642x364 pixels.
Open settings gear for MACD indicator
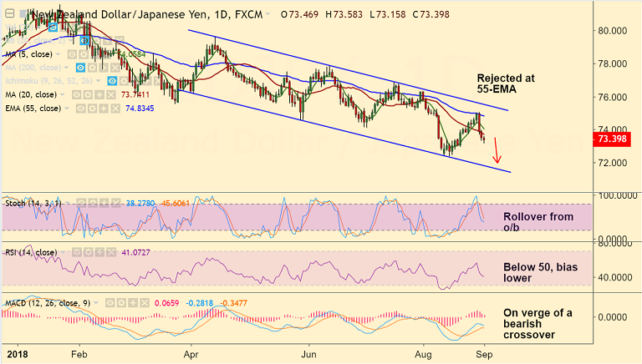(x=121, y=303)
